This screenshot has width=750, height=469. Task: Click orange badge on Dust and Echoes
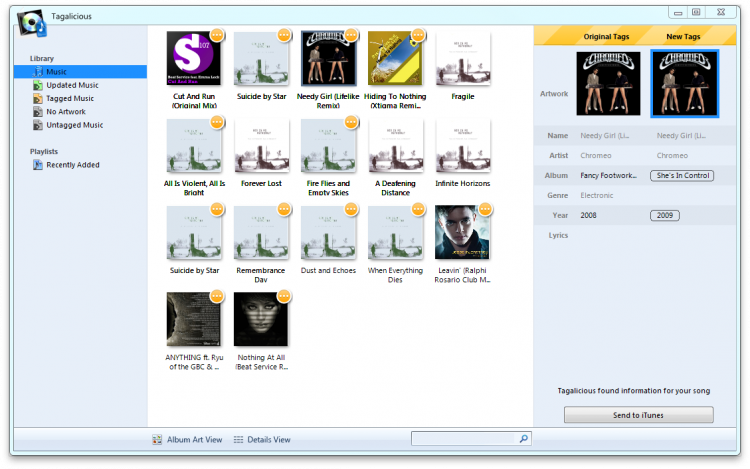coord(351,209)
